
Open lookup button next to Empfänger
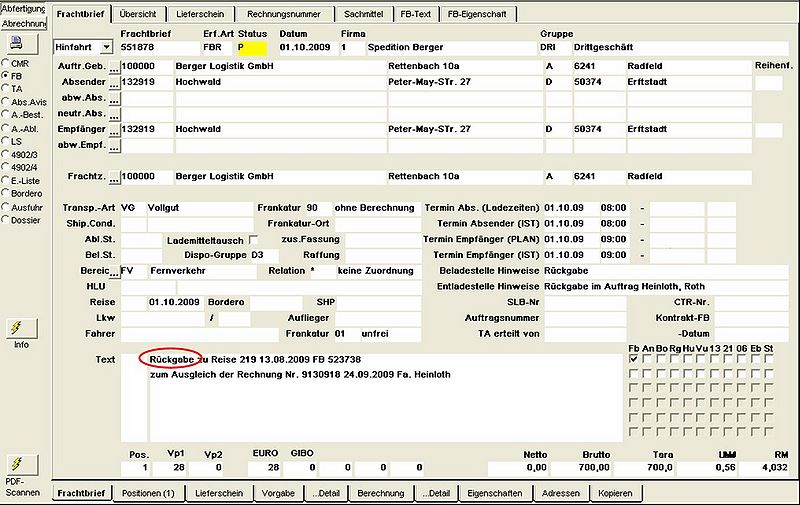(x=114, y=130)
